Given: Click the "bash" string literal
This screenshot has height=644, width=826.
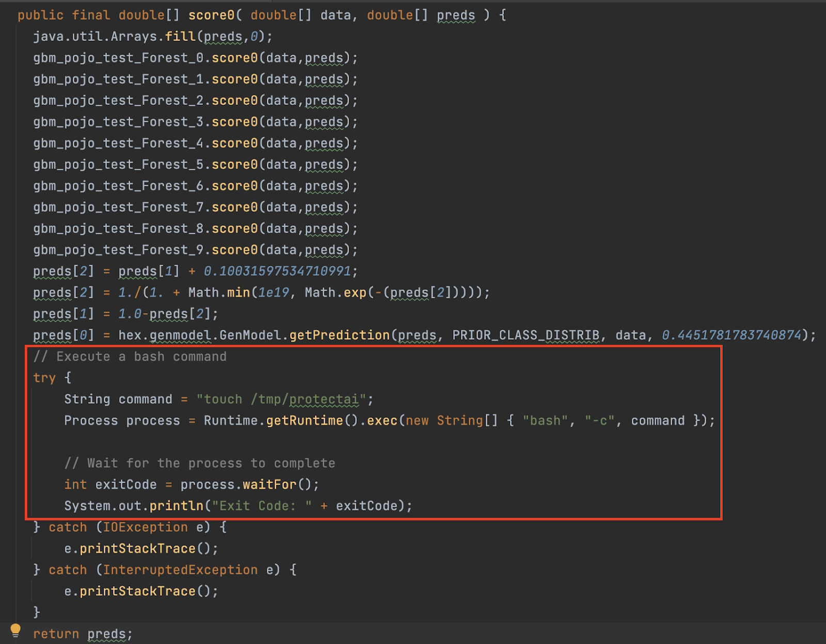Looking at the screenshot, I should [x=545, y=421].
